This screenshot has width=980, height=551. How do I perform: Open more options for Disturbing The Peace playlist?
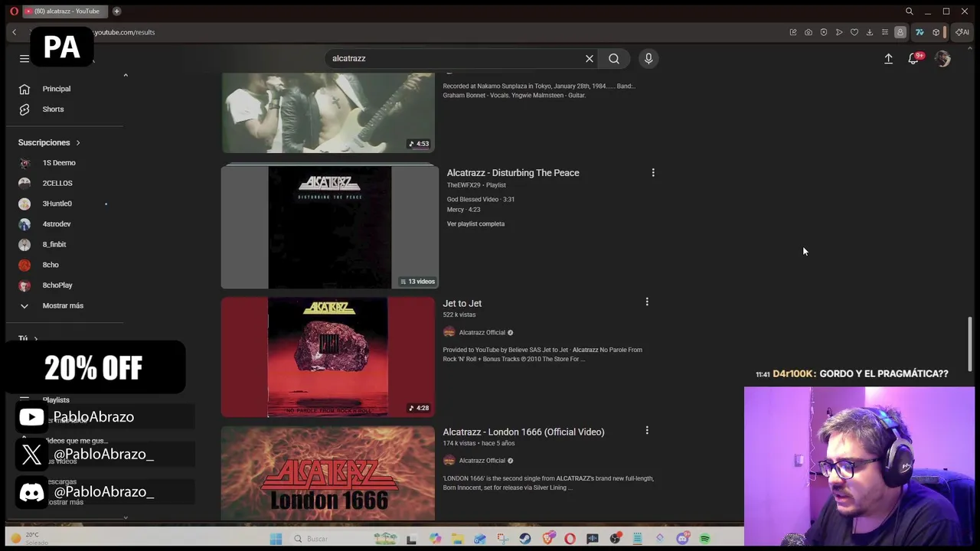pos(653,173)
